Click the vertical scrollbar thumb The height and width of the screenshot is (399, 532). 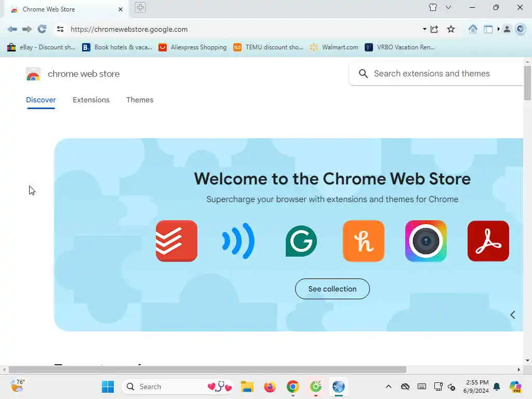click(x=527, y=83)
